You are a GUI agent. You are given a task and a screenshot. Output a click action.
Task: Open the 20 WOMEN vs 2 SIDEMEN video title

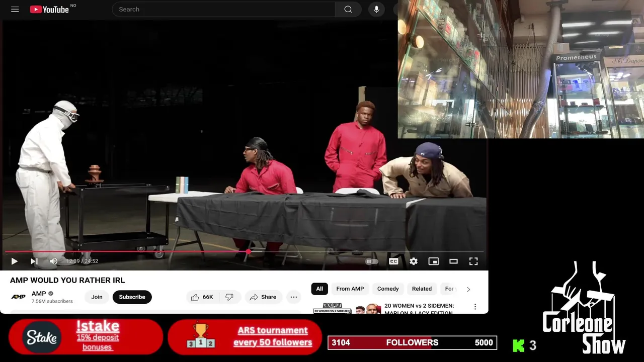[419, 309]
